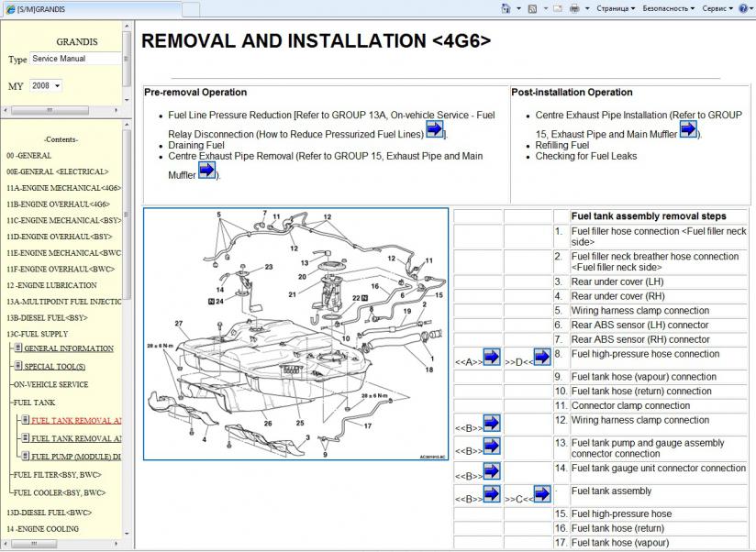Select 14 -ENGINE COOLING section
The image size is (756, 552).
click(x=42, y=528)
